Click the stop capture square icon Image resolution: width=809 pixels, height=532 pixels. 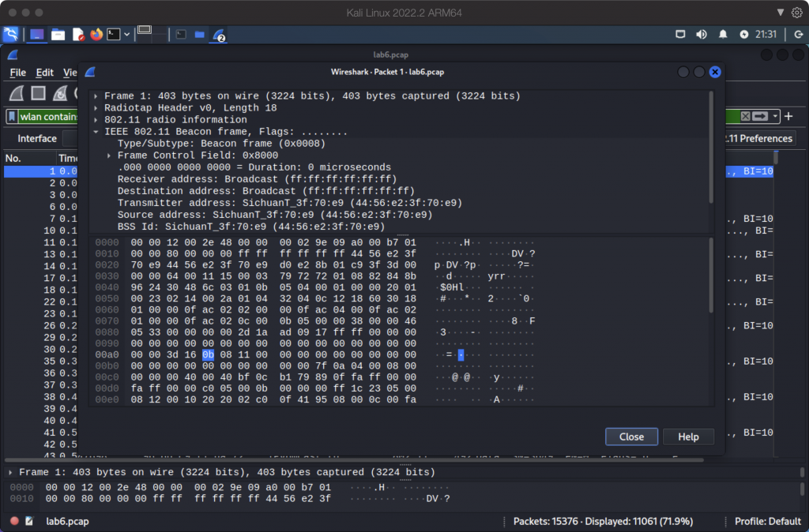pos(38,93)
